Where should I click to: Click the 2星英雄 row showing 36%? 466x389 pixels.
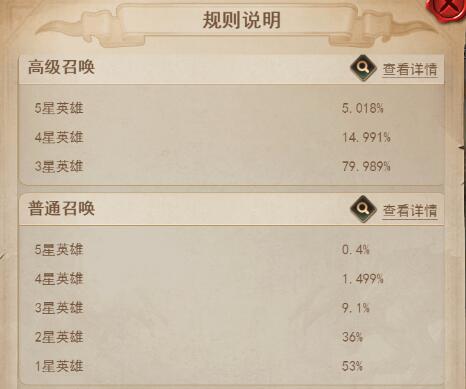tap(232, 337)
